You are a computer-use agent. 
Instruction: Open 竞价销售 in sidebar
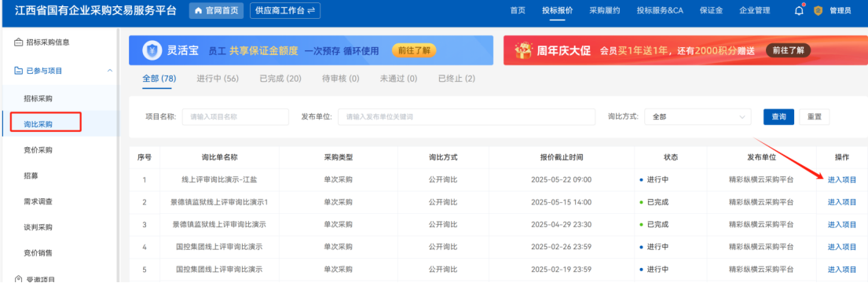coord(38,253)
